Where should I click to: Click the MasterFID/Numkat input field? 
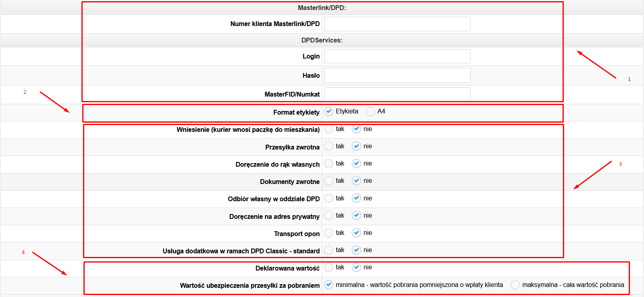[x=397, y=94]
